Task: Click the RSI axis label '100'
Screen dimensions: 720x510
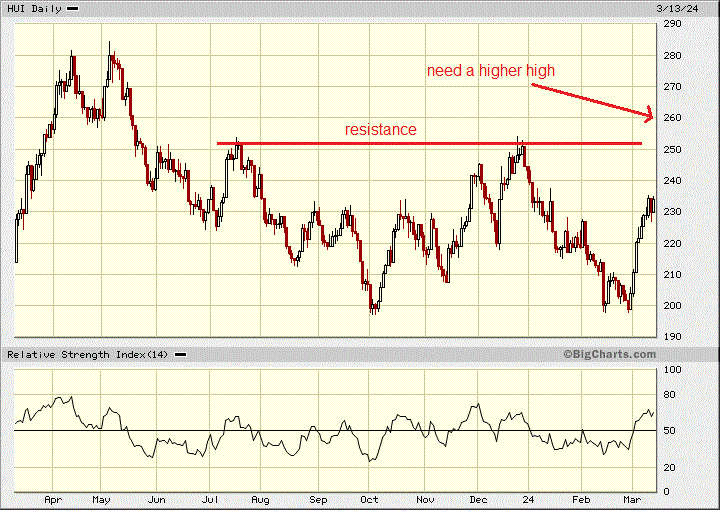Action: (x=672, y=370)
